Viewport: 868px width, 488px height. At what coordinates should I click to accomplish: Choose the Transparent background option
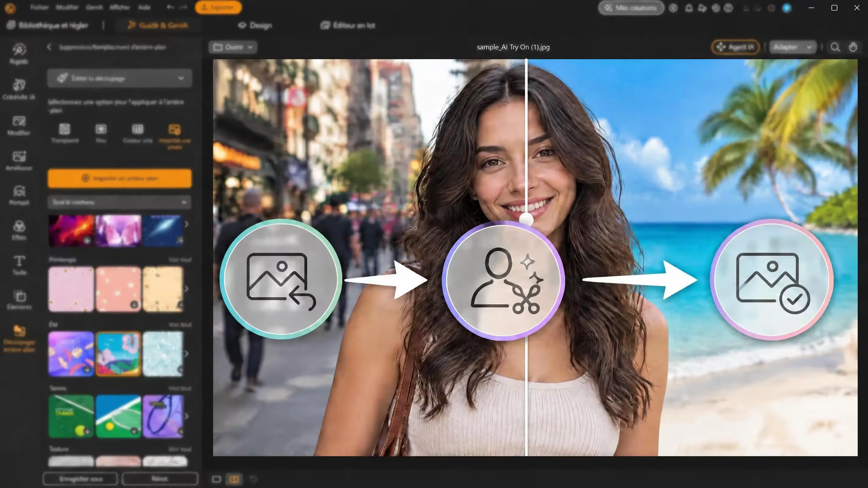pos(65,134)
